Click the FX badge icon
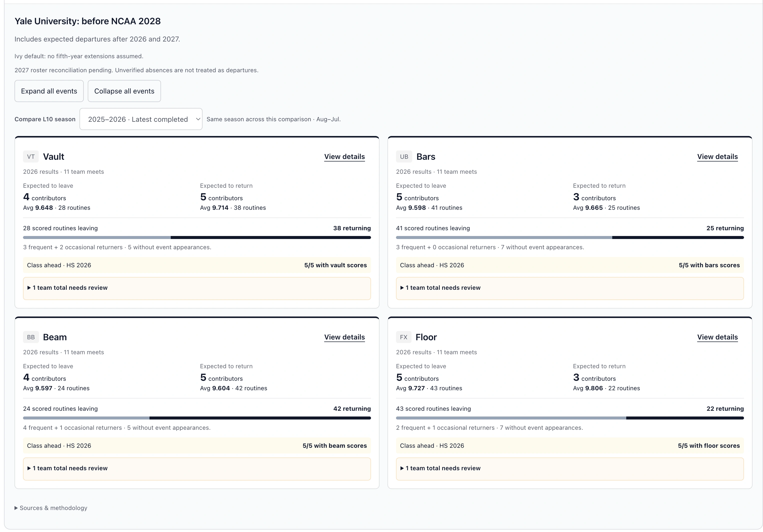The image size is (763, 532). (x=403, y=337)
